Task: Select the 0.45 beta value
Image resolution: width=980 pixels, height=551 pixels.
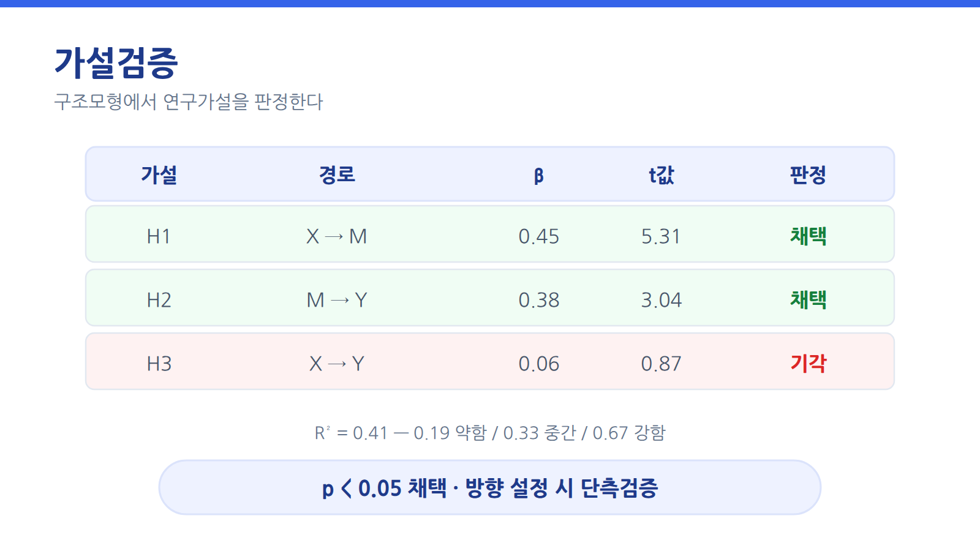Action: point(539,236)
